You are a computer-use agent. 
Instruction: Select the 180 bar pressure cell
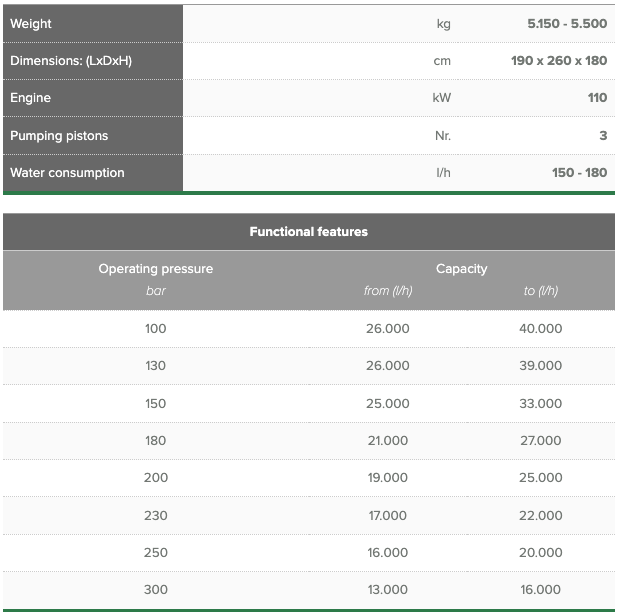click(156, 441)
